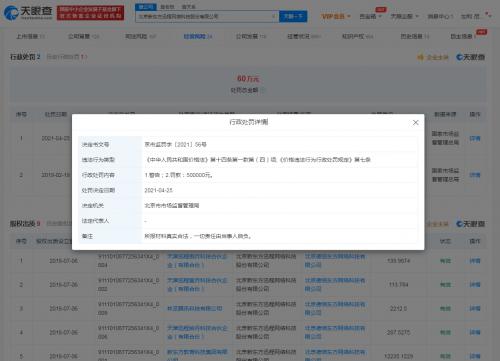Click the info icon next to 处罚总金额
Screen dimensions: 500x361
coord(263,90)
